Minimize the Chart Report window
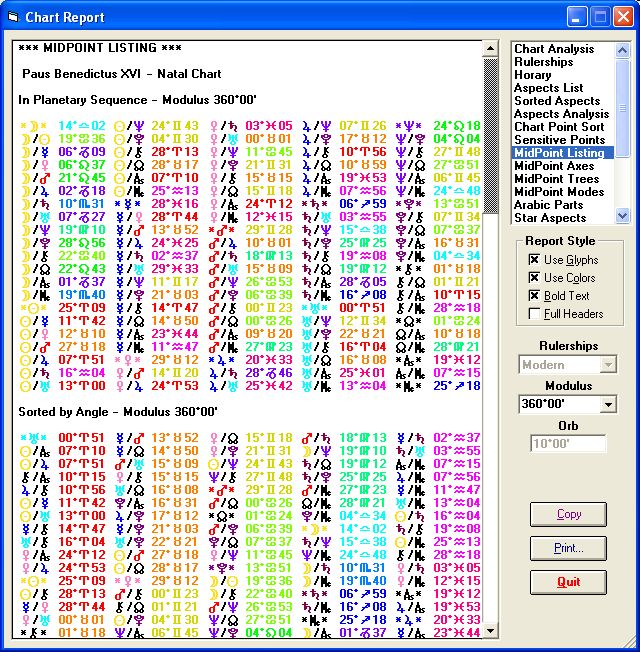 pos(577,16)
